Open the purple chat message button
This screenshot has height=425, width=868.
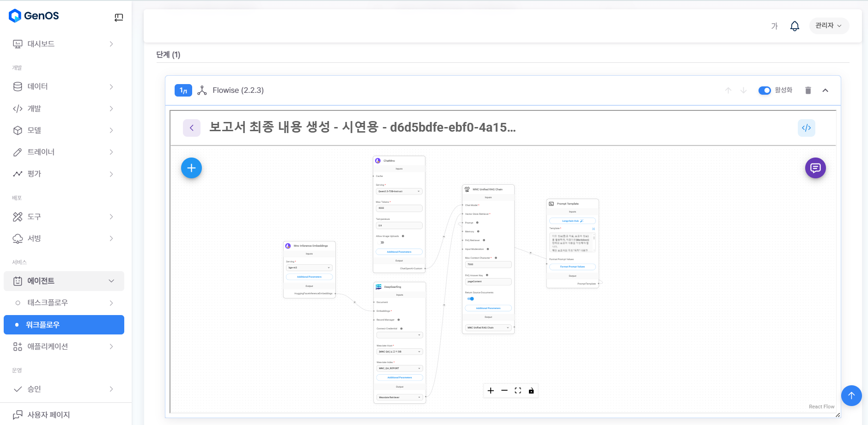[815, 168]
